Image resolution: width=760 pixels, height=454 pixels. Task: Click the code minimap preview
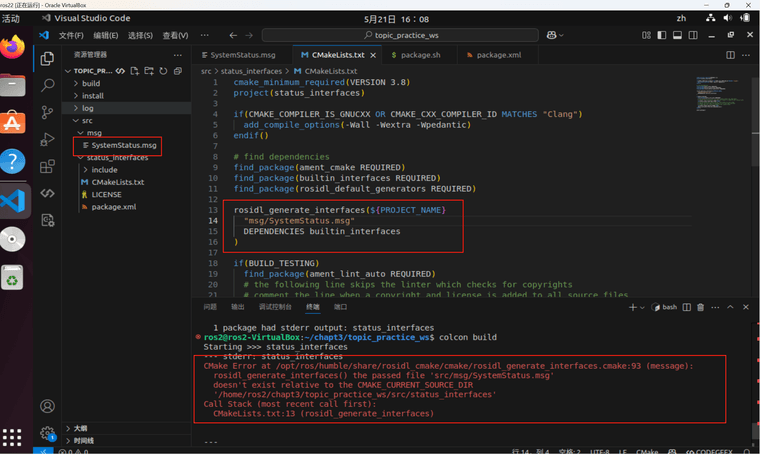[x=721, y=93]
